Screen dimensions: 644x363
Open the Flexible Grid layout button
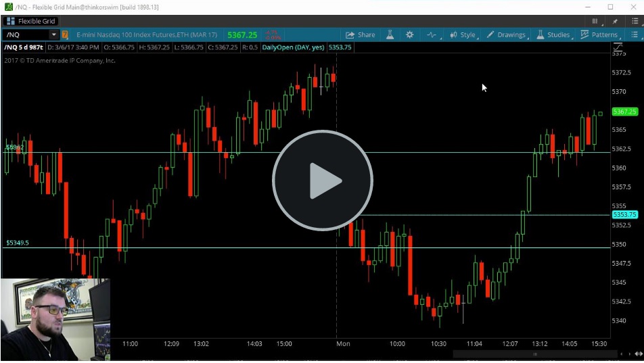coord(31,21)
